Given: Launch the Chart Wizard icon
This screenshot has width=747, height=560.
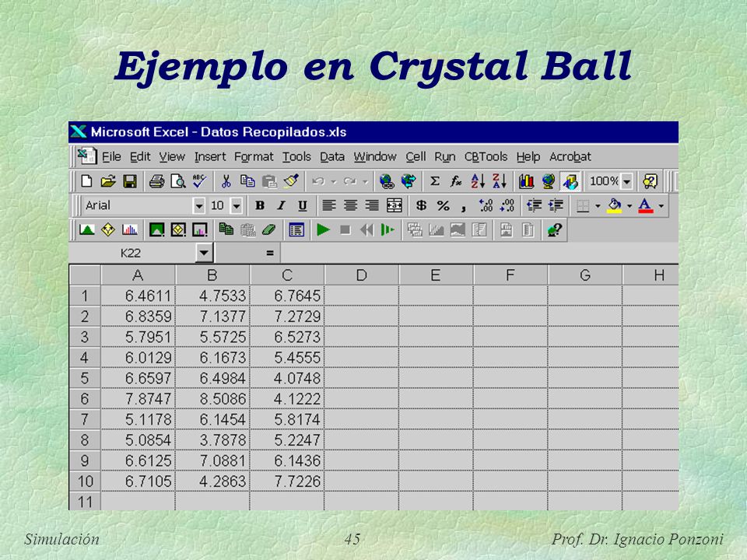Looking at the screenshot, I should pos(527,181).
